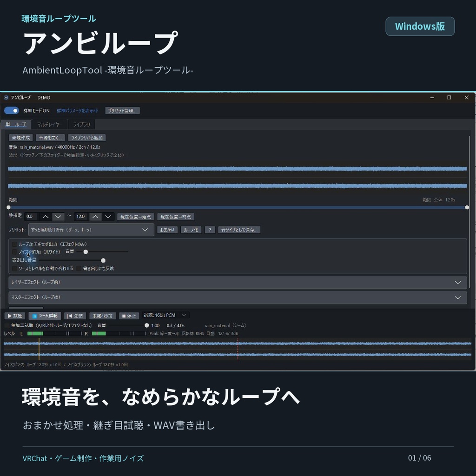Click the R channel level meter
The height and width of the screenshot is (476, 476).
click(x=119, y=334)
